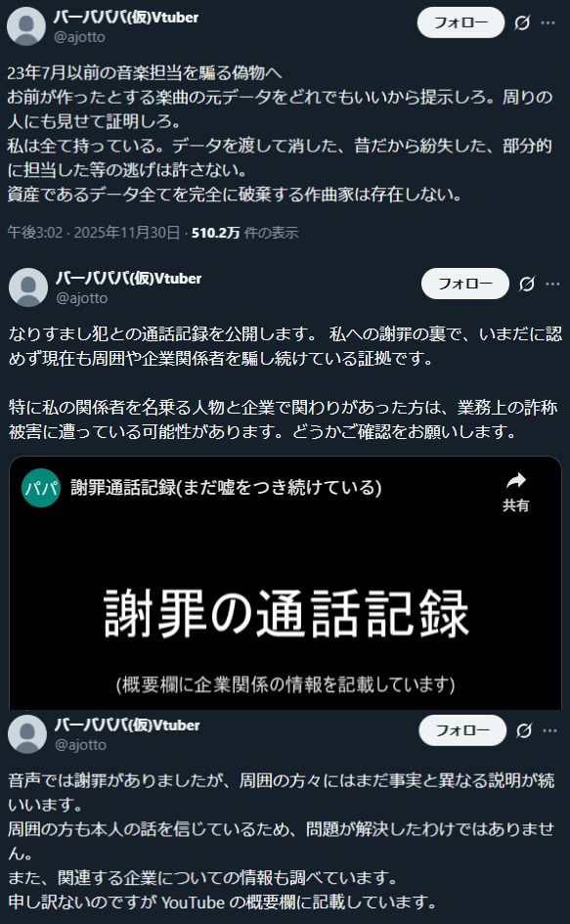Viewport: 570px width, 924px height.
Task: Click the フォロー button on the second tweet
Action: (x=465, y=284)
